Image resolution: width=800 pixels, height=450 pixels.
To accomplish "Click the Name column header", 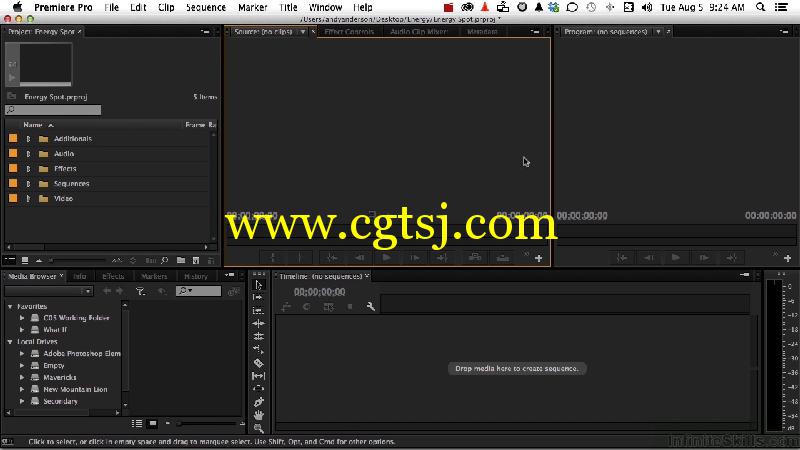I will pos(33,124).
